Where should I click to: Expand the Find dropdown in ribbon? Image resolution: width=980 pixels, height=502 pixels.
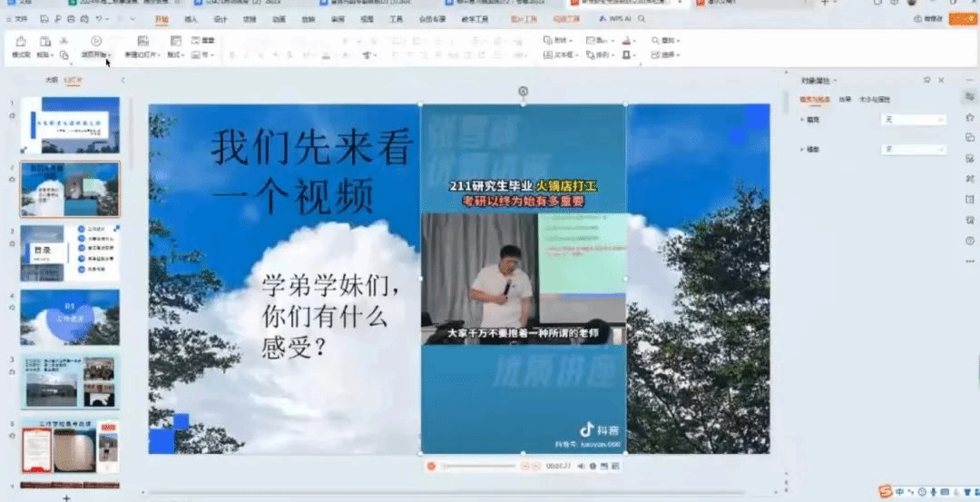point(678,41)
